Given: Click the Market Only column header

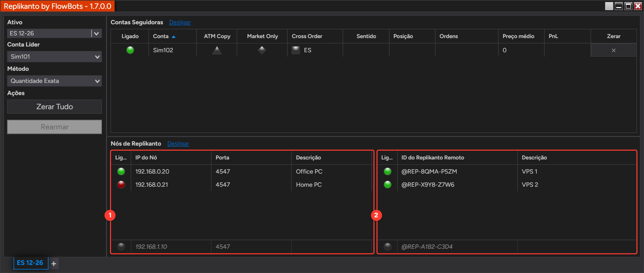Looking at the screenshot, I should [x=262, y=36].
